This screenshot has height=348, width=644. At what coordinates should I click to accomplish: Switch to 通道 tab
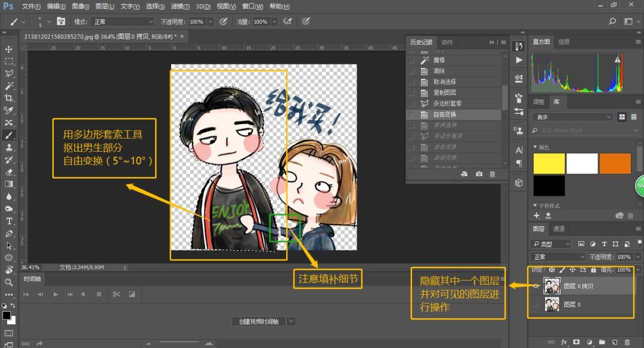coord(559,229)
